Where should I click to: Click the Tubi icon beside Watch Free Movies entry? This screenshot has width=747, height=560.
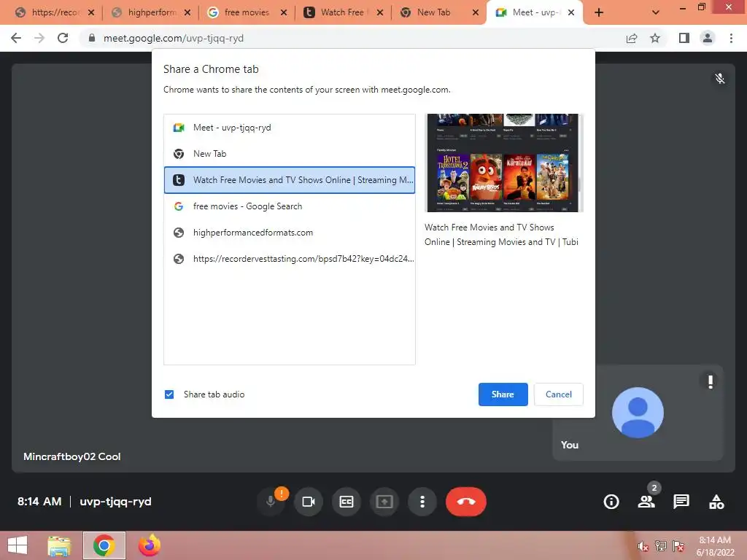[179, 180]
